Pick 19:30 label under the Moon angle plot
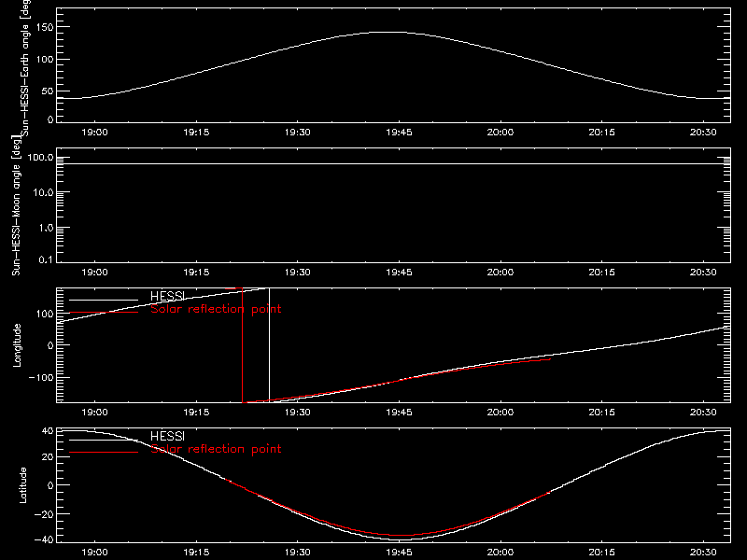747x560 pixels. pyautogui.click(x=297, y=273)
